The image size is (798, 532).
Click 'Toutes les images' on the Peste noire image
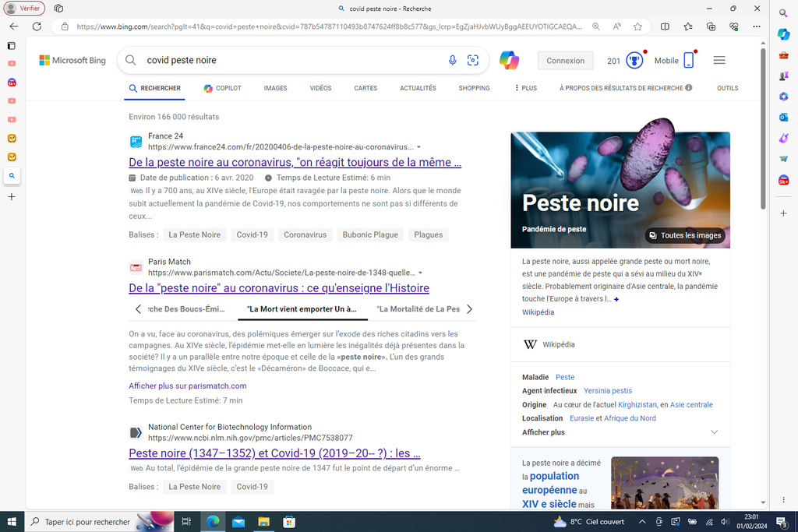click(x=685, y=235)
